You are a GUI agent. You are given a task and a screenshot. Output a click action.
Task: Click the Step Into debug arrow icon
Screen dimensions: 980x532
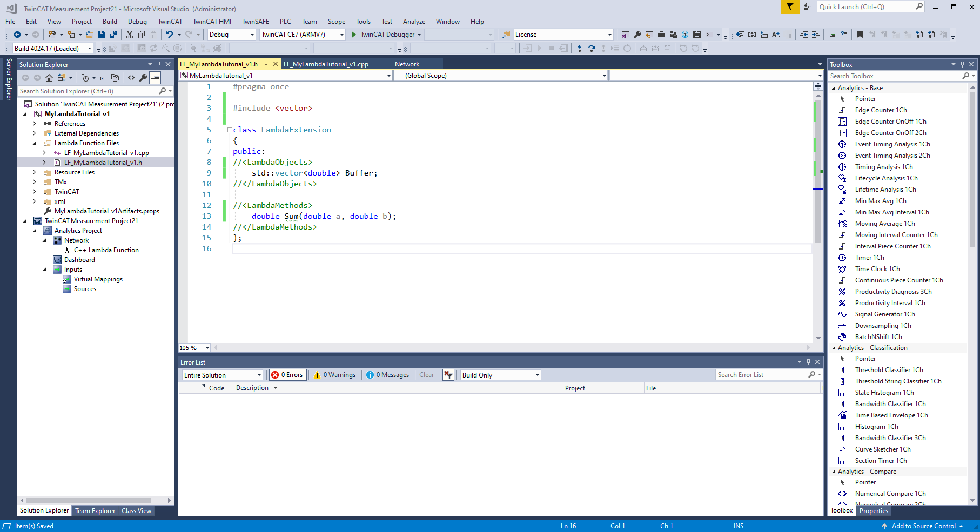coord(580,48)
